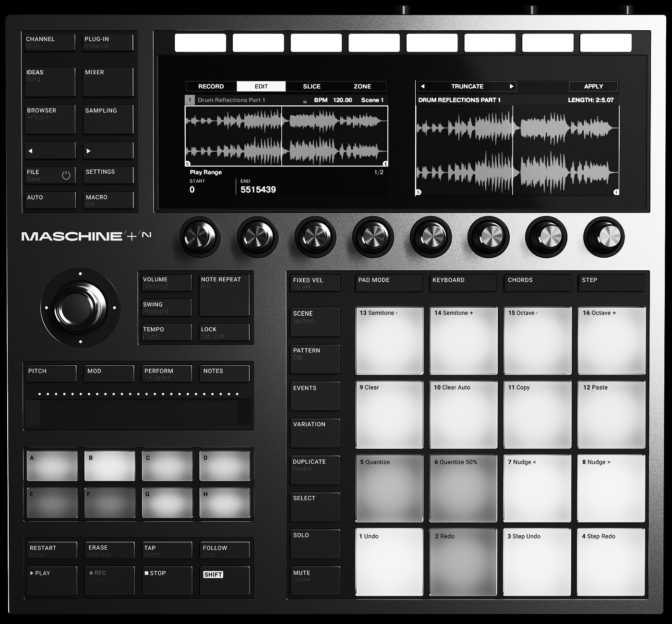Tap pad 6 Quantize 50%
The height and width of the screenshot is (624, 672).
[x=464, y=488]
